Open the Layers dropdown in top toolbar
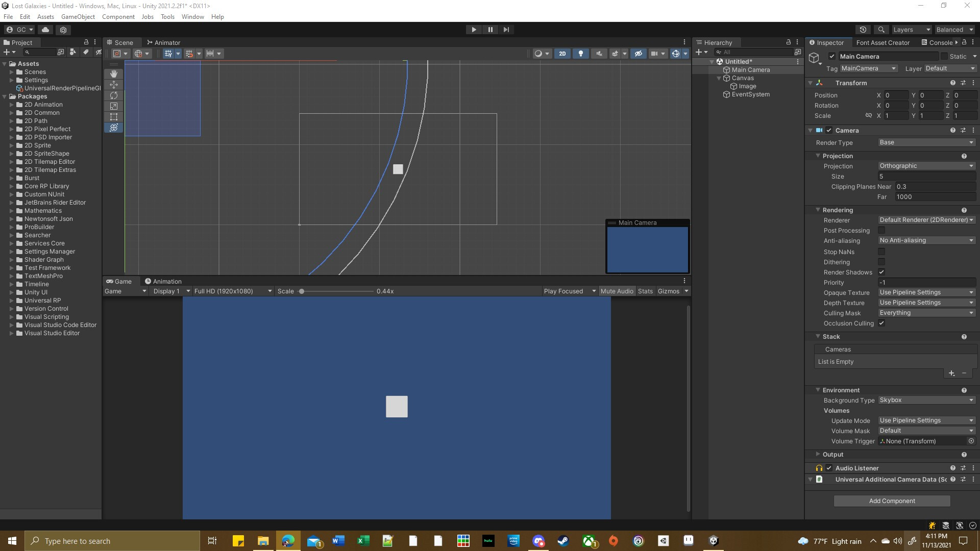This screenshot has width=980, height=551. tap(912, 30)
